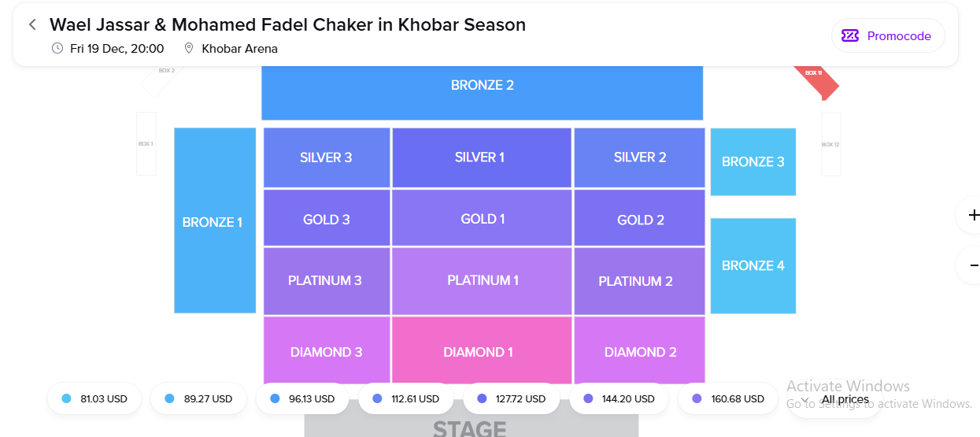Click the clock icon beside the date
The width and height of the screenshot is (980, 437).
pos(57,48)
